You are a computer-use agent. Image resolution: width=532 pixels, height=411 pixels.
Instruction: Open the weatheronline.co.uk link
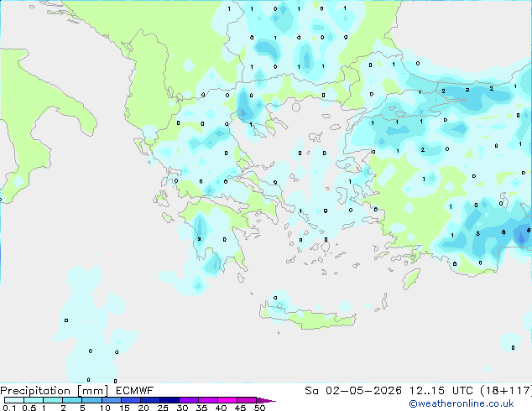pyautogui.click(x=462, y=403)
